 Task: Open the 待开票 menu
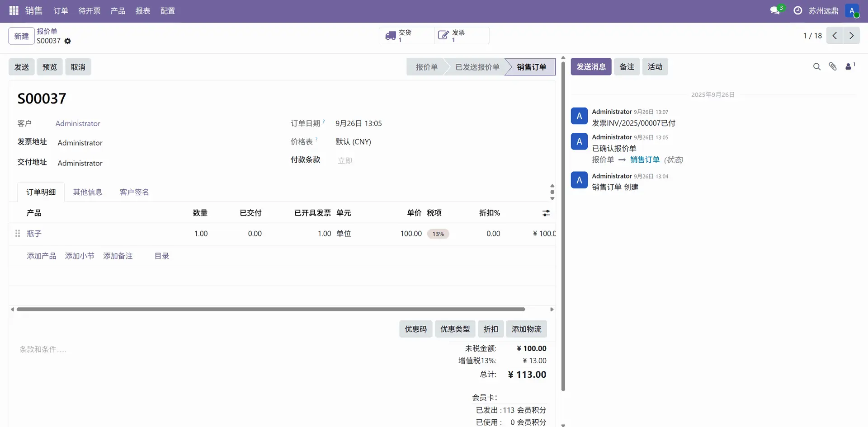pyautogui.click(x=90, y=11)
